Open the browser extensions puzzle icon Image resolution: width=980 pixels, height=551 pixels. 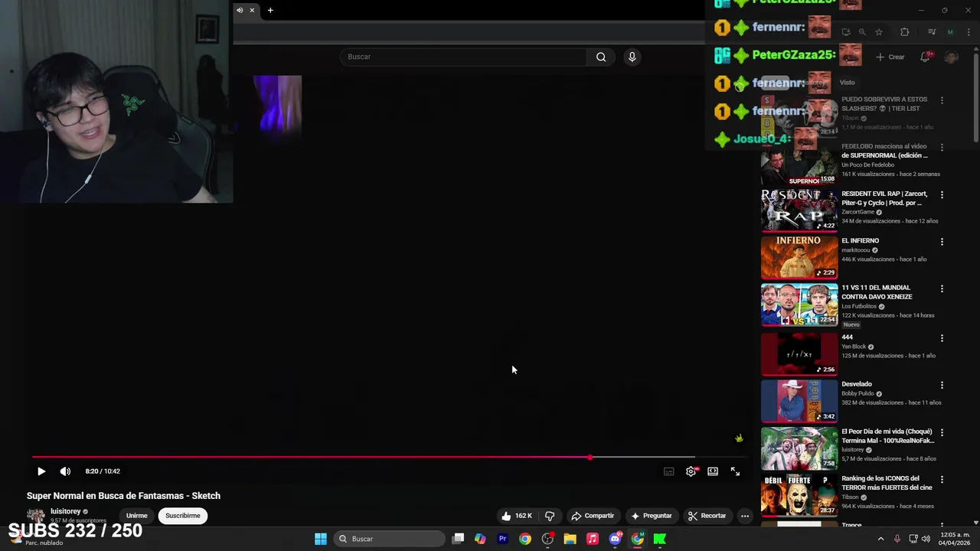coord(904,32)
